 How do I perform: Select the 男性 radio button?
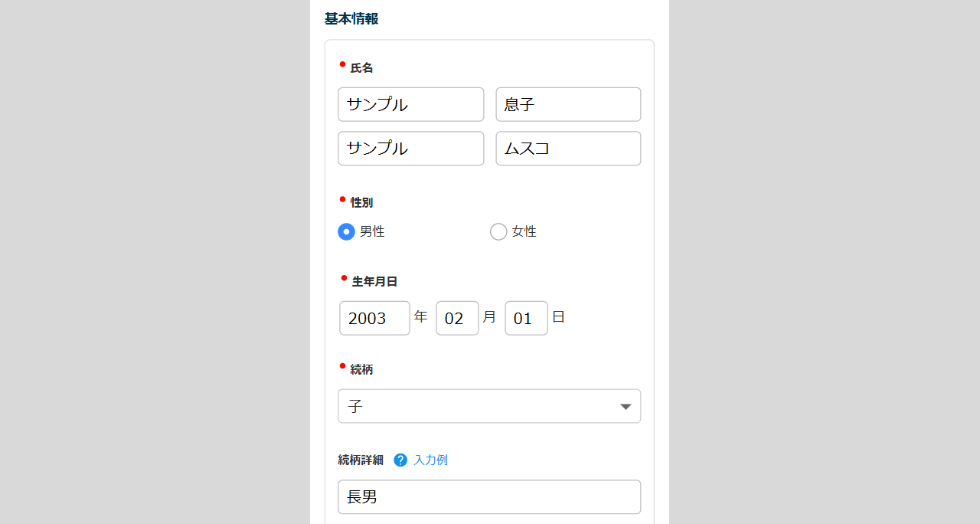coord(346,231)
